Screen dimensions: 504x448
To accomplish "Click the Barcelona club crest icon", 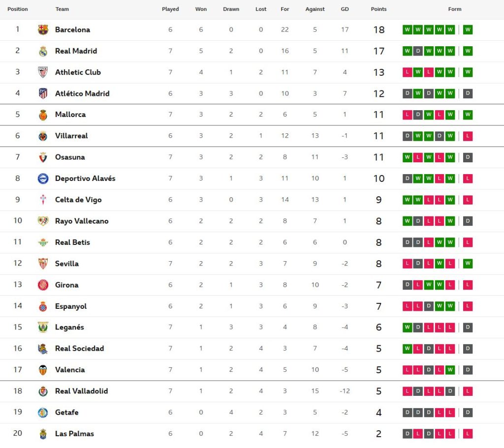I will 43,30.
